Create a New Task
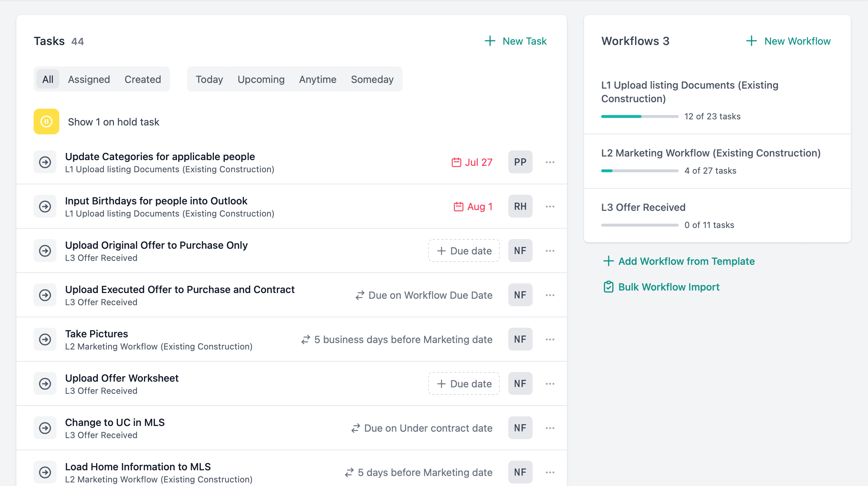Viewport: 868px width, 486px height. (x=515, y=41)
